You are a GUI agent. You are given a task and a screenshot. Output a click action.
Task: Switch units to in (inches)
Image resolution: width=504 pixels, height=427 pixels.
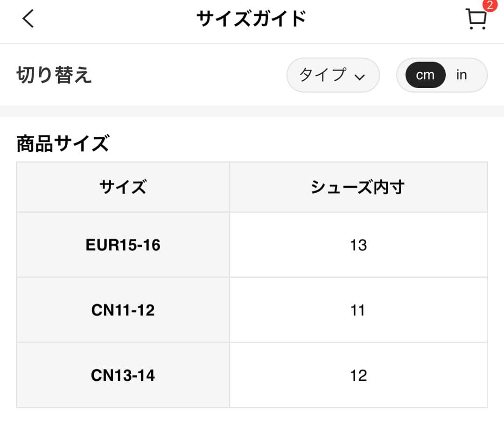coord(462,75)
